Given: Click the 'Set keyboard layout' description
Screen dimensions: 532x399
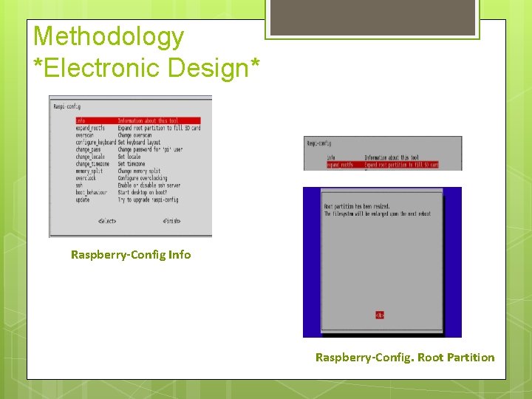Looking at the screenshot, I should (139, 142).
